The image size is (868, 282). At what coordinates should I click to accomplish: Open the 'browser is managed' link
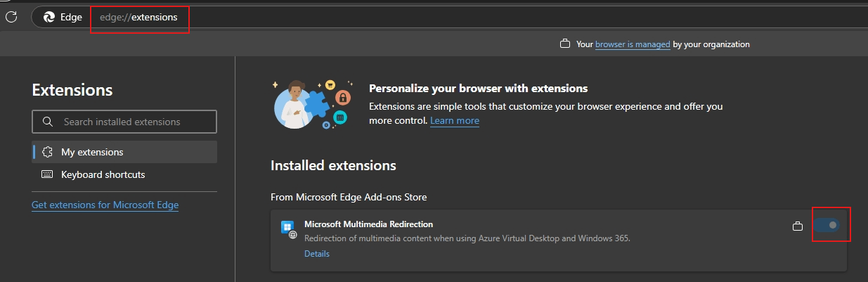(x=633, y=44)
